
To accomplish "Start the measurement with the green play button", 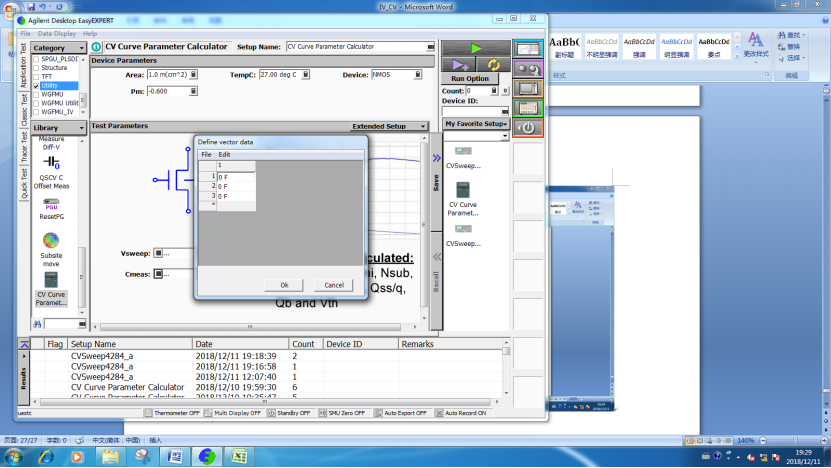I will (476, 48).
